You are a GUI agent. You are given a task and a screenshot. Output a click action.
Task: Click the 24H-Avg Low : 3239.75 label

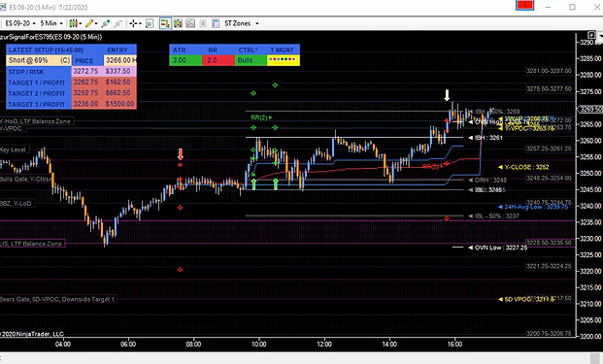pos(533,207)
